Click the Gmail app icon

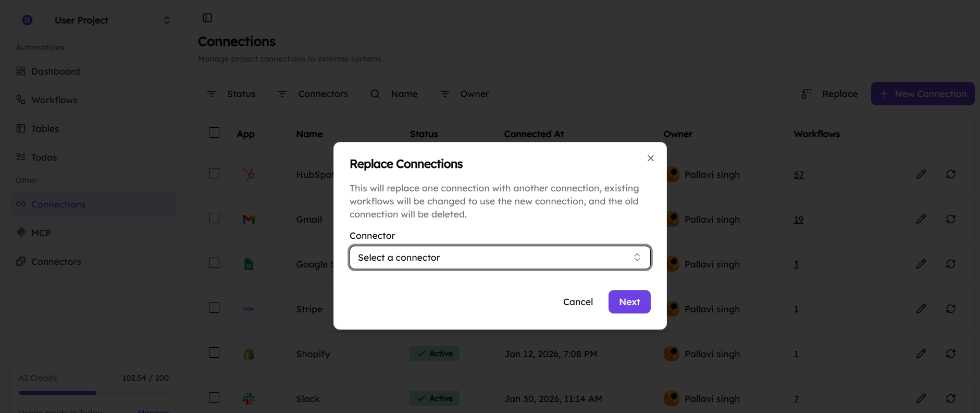[249, 220]
